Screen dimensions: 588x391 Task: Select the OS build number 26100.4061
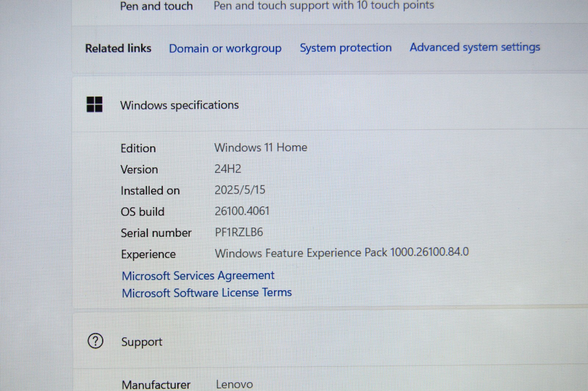pos(242,211)
